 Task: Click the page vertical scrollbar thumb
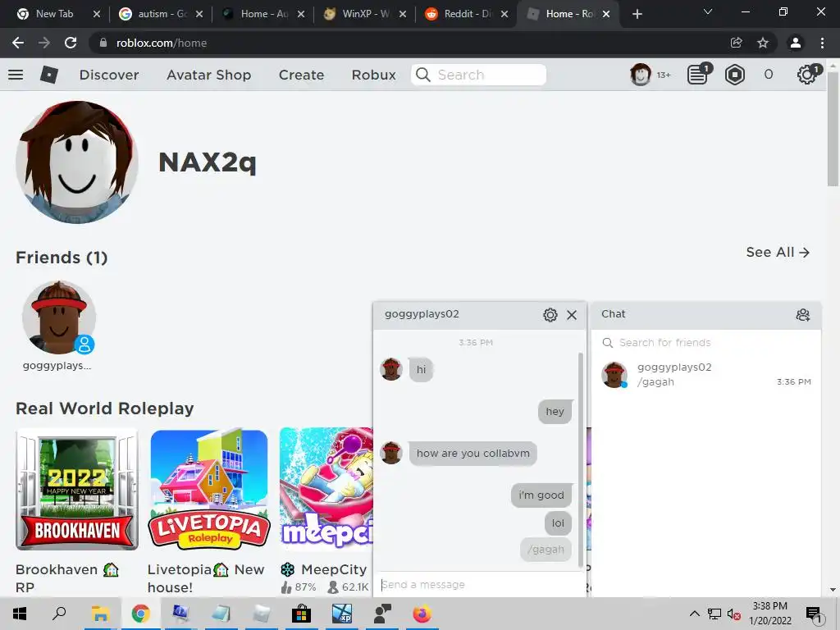coord(833,129)
